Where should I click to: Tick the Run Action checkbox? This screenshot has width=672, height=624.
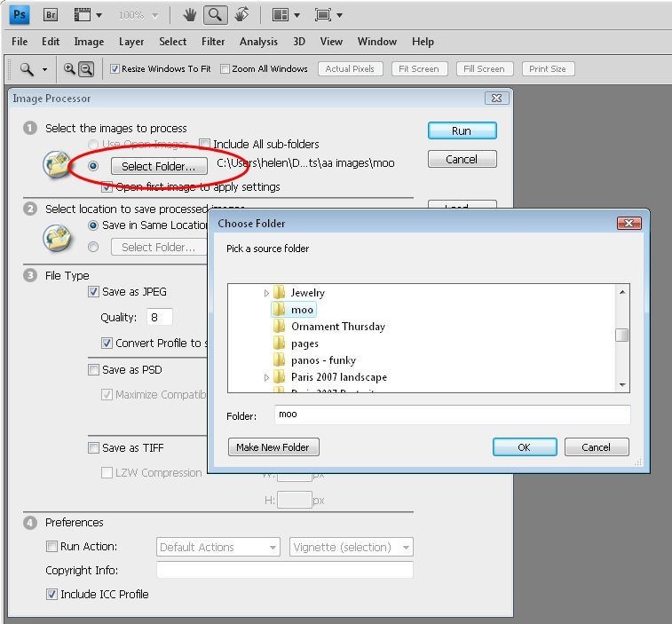[51, 547]
